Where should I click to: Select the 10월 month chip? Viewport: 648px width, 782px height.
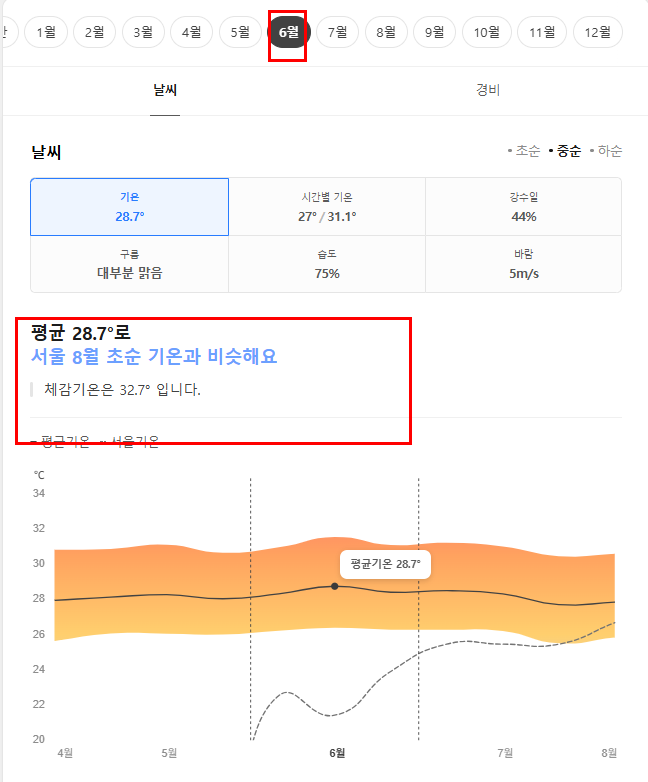click(x=487, y=32)
